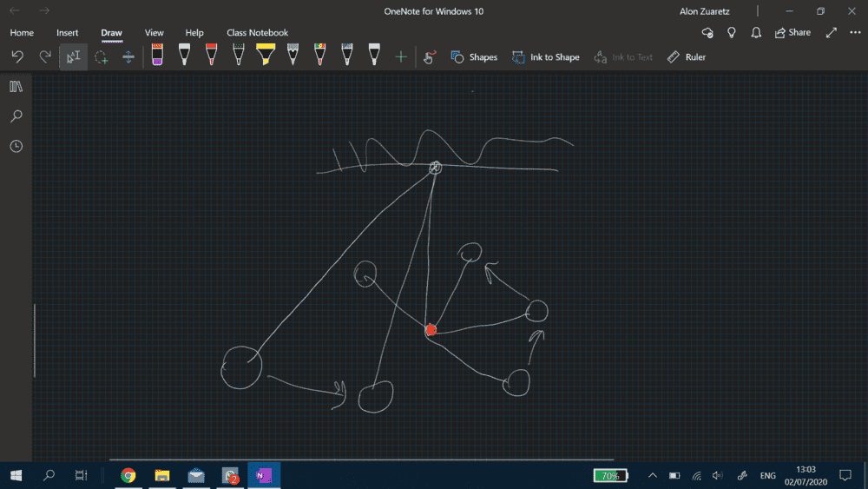The height and width of the screenshot is (489, 868).
Task: Toggle the Ruler on the canvas
Action: (686, 57)
